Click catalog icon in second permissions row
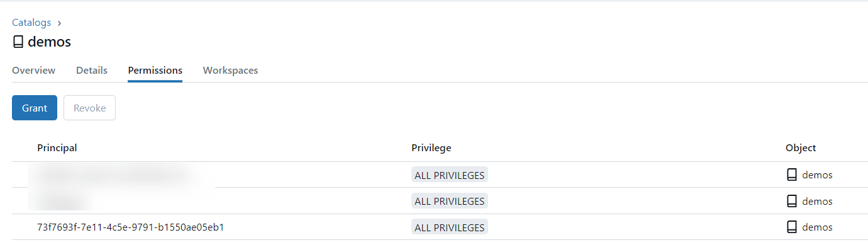The image size is (868, 252). point(792,201)
